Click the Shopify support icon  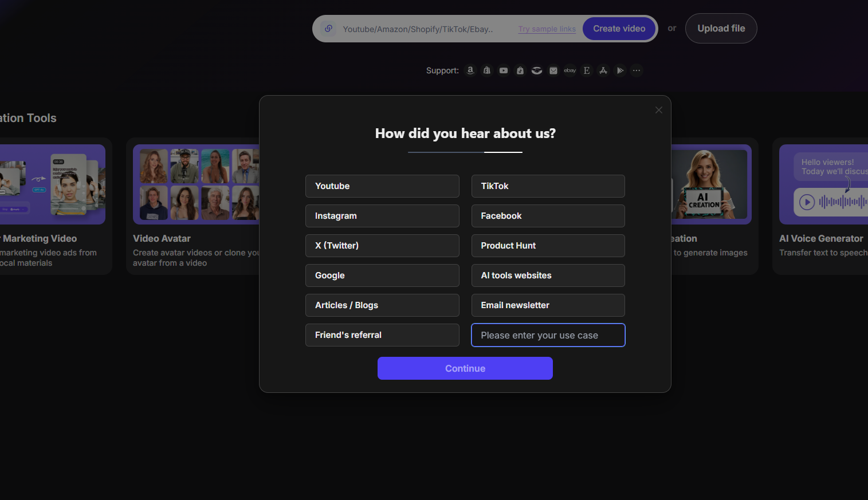[487, 70]
